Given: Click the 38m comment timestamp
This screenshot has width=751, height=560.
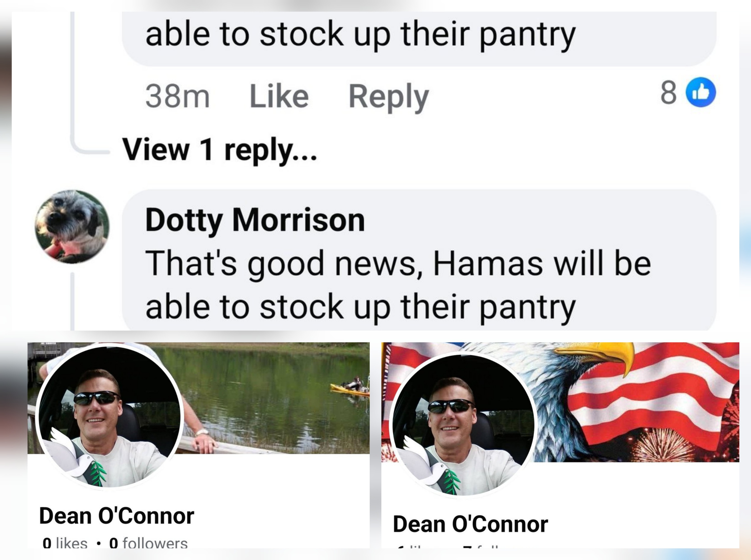Looking at the screenshot, I should tap(178, 96).
